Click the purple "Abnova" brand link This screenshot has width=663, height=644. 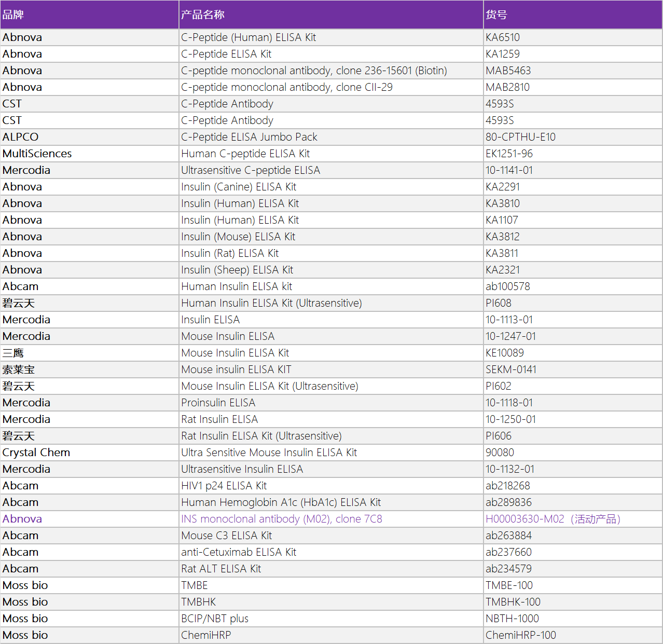pos(22,519)
